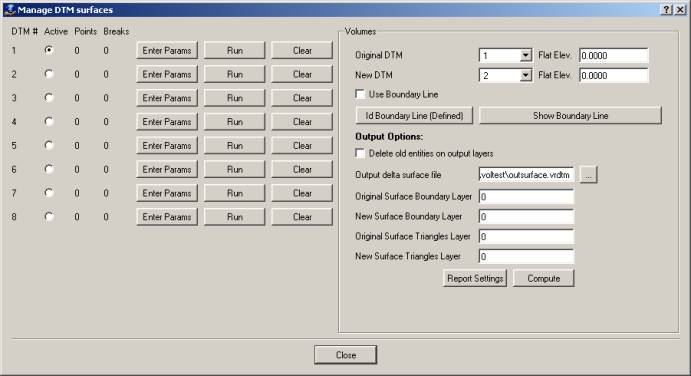Run DTM surface 2

pos(234,74)
